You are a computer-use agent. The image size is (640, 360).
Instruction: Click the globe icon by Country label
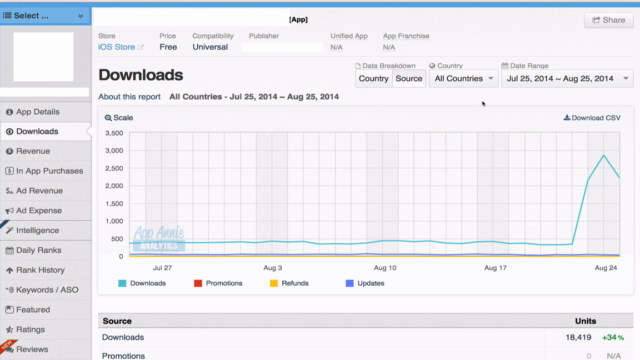point(432,66)
